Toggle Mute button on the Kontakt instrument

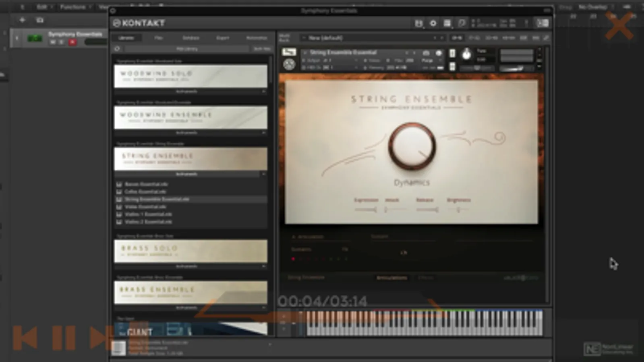(x=452, y=66)
